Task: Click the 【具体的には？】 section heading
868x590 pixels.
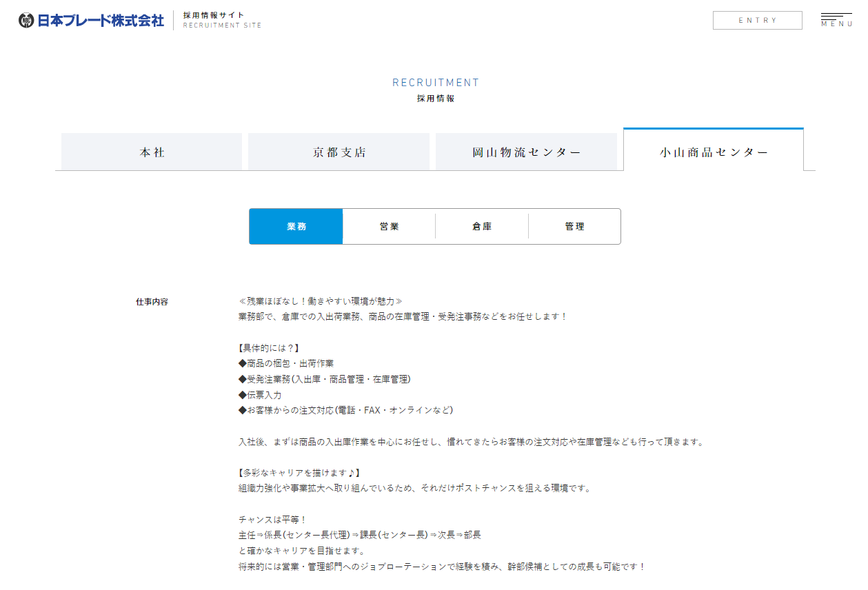Action: click(x=268, y=348)
